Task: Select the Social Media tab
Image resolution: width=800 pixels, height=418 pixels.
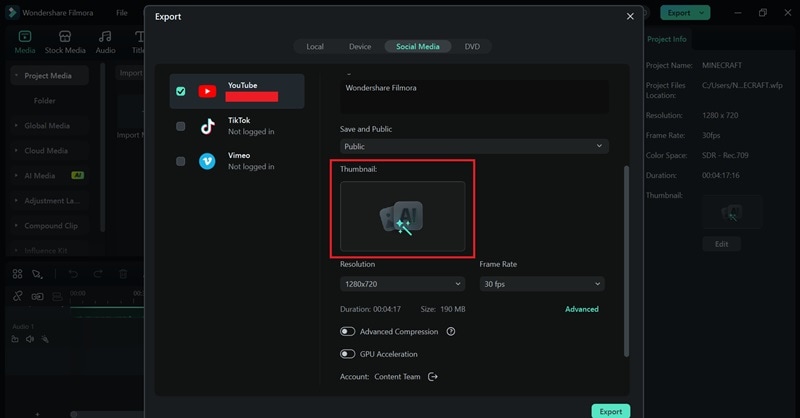Action: click(418, 46)
